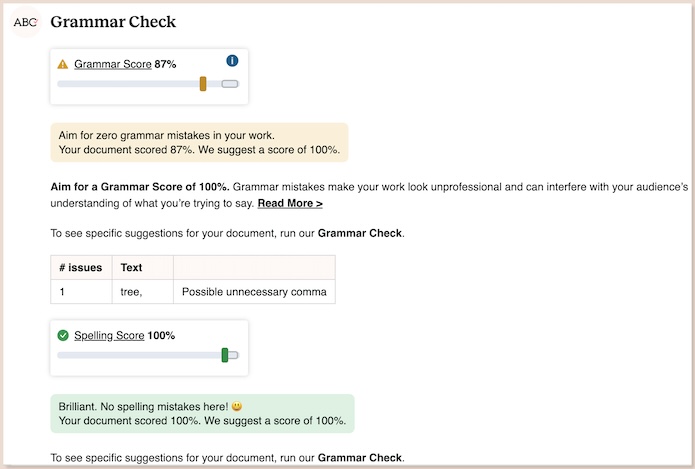This screenshot has height=469, width=695.
Task: Click the orange Grammar Score slider handle
Action: coord(203,84)
